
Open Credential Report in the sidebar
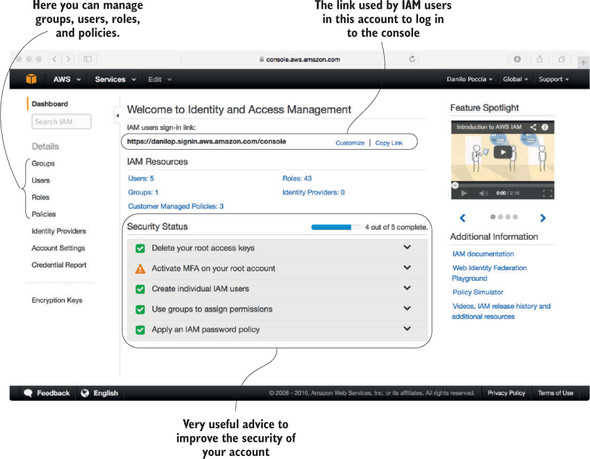point(59,265)
